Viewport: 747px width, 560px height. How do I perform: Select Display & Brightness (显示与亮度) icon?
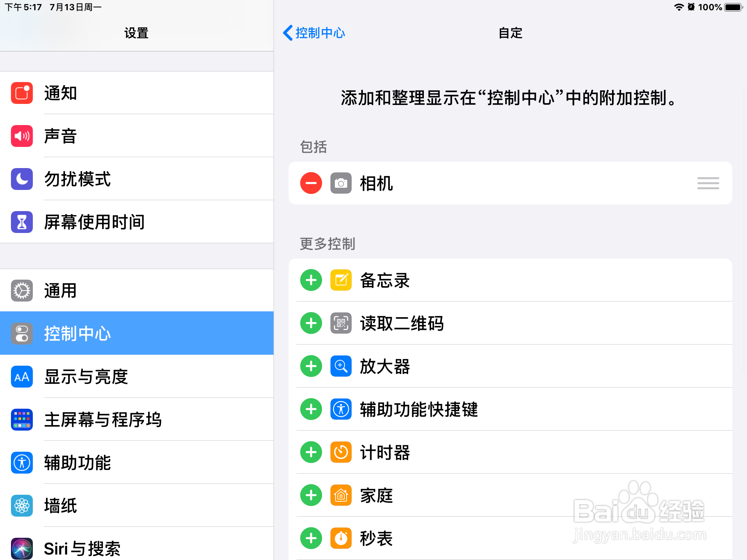click(22, 377)
